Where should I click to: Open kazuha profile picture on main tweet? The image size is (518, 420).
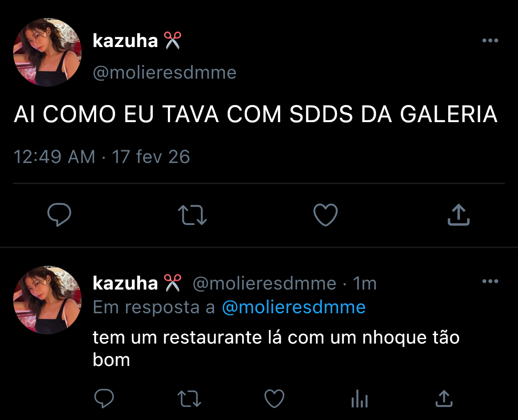click(47, 52)
